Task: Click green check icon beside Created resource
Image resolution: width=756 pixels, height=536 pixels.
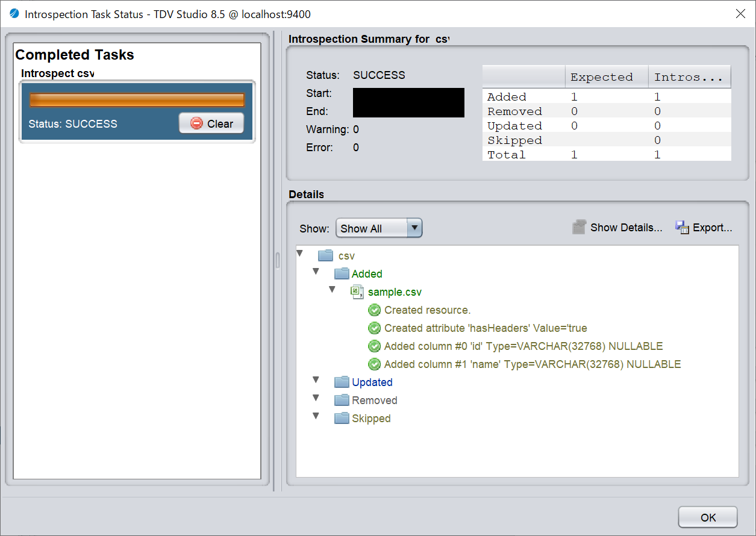Action: [374, 310]
